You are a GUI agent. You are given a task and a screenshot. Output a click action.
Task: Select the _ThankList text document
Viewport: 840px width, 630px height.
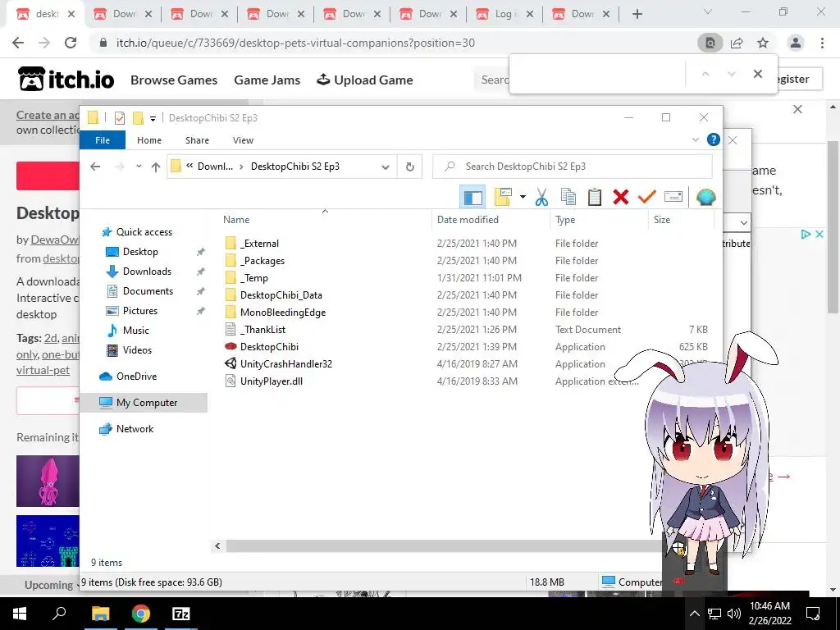coord(262,330)
